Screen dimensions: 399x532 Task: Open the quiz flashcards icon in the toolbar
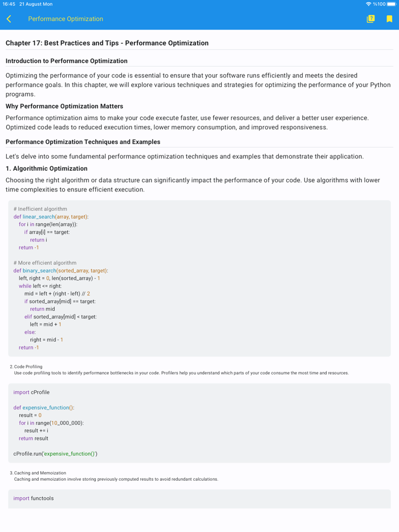[x=370, y=19]
